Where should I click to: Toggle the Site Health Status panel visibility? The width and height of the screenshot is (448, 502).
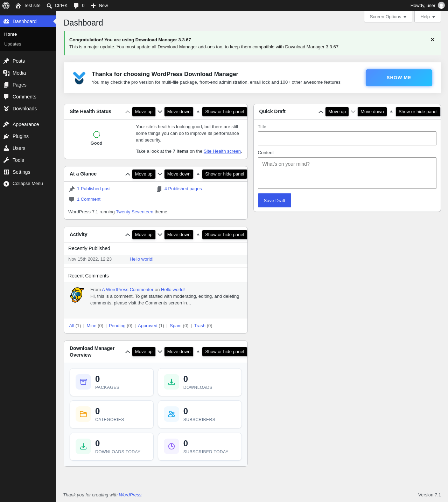(x=198, y=112)
